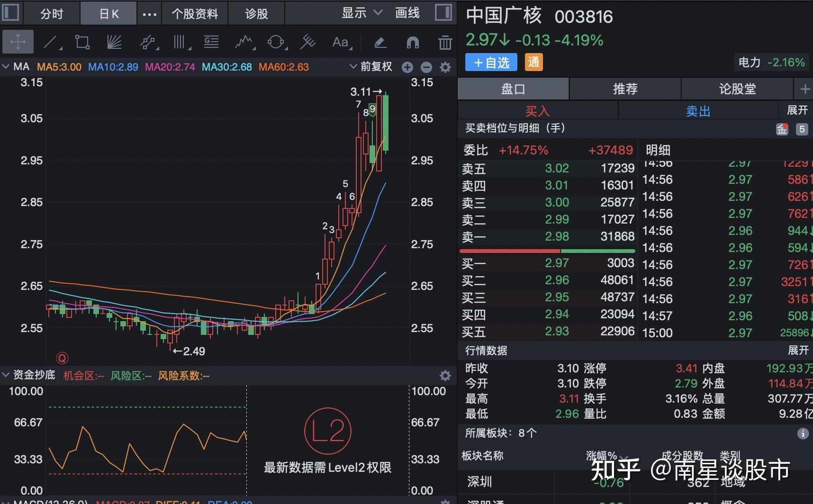This screenshot has width=813, height=504.
Task: Click the 14:57 trade detail row
Action: (x=726, y=315)
